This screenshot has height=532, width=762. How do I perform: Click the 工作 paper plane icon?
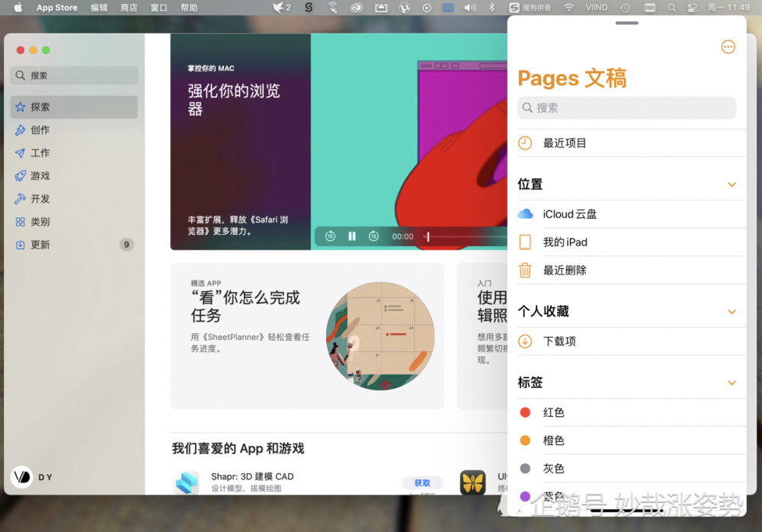(x=20, y=153)
